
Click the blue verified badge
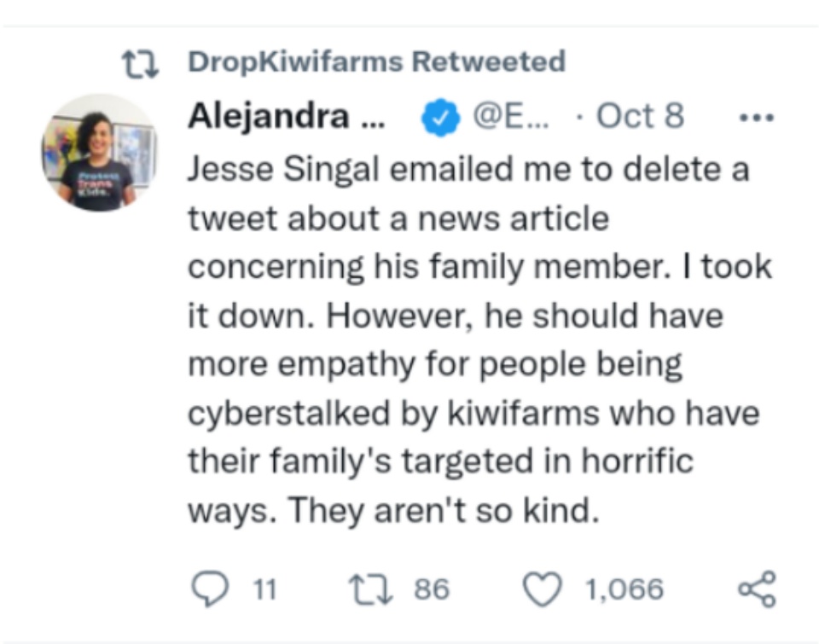pyautogui.click(x=441, y=117)
